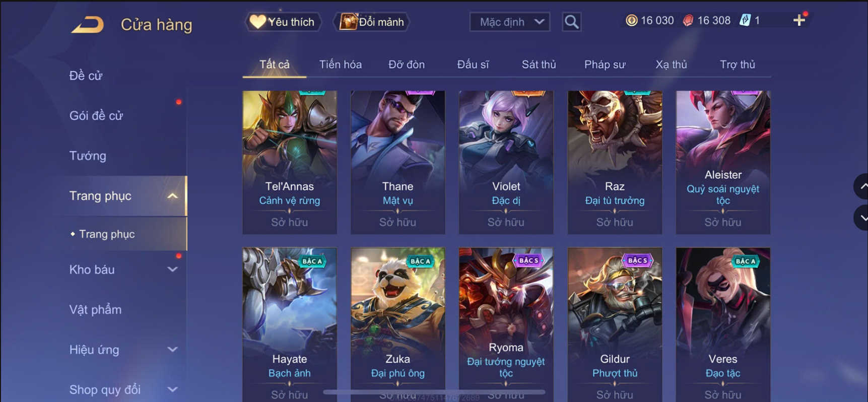Click the gold coin icon beside 16 030
The width and height of the screenshot is (868, 402).
(x=631, y=20)
